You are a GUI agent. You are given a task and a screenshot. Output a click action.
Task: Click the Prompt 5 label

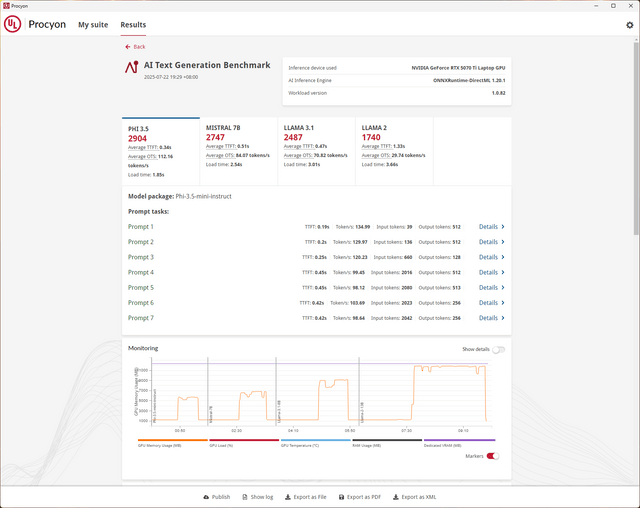tap(141, 288)
